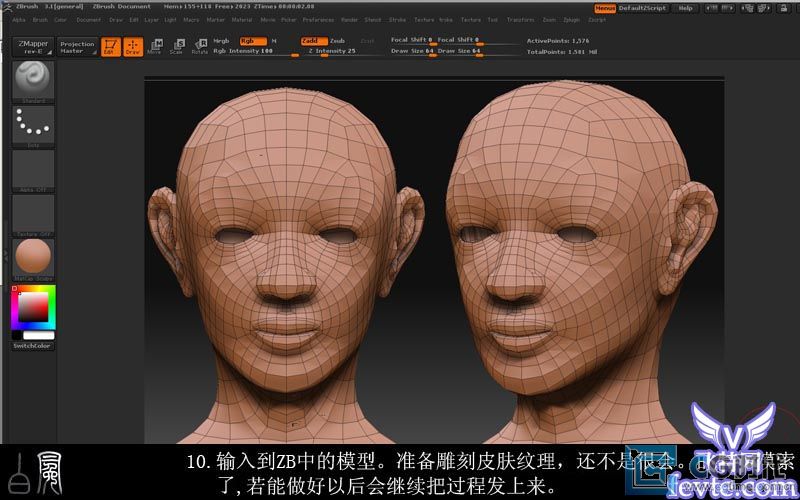Open the Zplugin menu
The width and height of the screenshot is (800, 500).
click(x=571, y=20)
